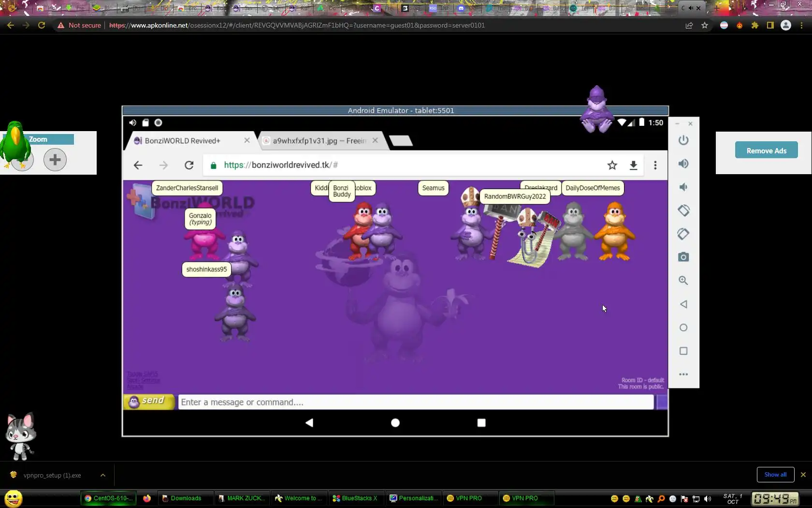Image resolution: width=812 pixels, height=508 pixels.
Task: Click the Seamus name label
Action: [433, 188]
